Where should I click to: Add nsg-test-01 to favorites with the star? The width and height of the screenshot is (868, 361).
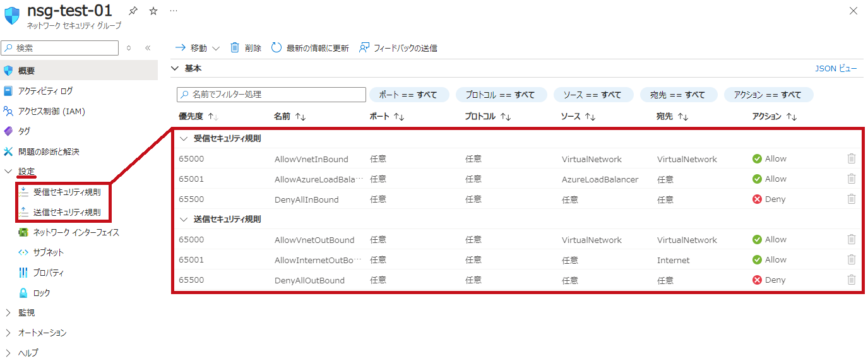[x=153, y=11]
